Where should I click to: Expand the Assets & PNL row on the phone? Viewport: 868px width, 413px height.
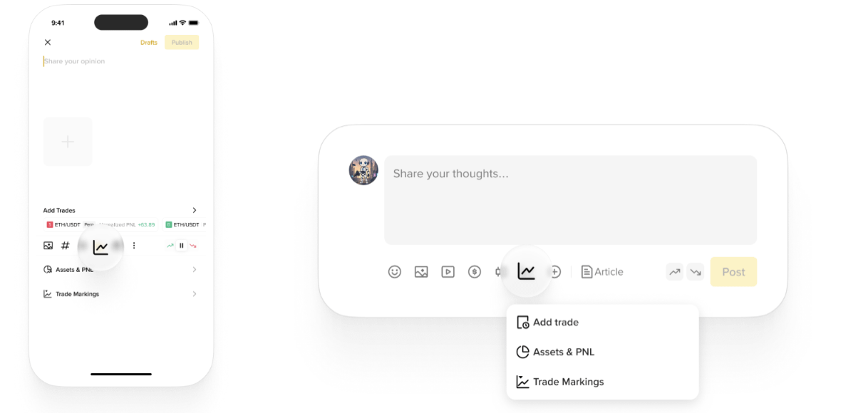click(x=194, y=270)
